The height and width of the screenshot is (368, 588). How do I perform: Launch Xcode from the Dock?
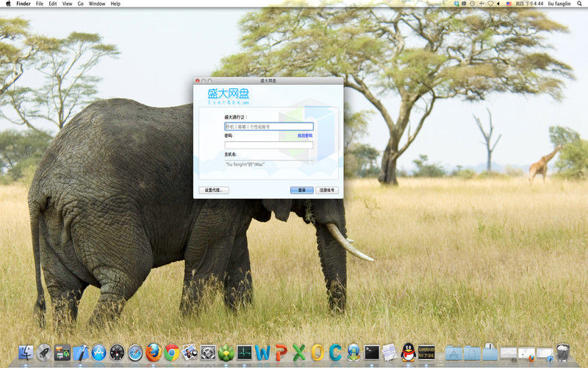pyautogui.click(x=81, y=353)
